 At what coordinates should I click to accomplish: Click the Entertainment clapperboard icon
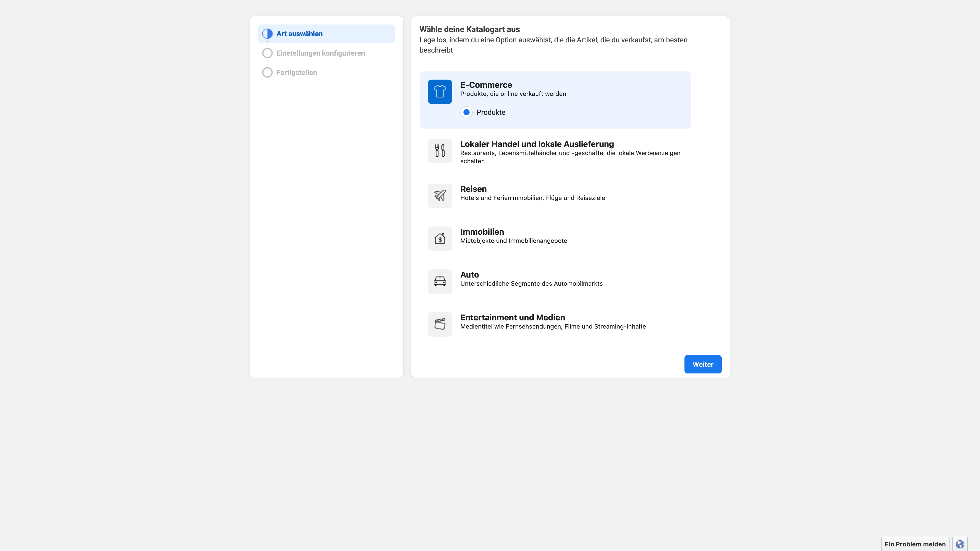pos(440,324)
